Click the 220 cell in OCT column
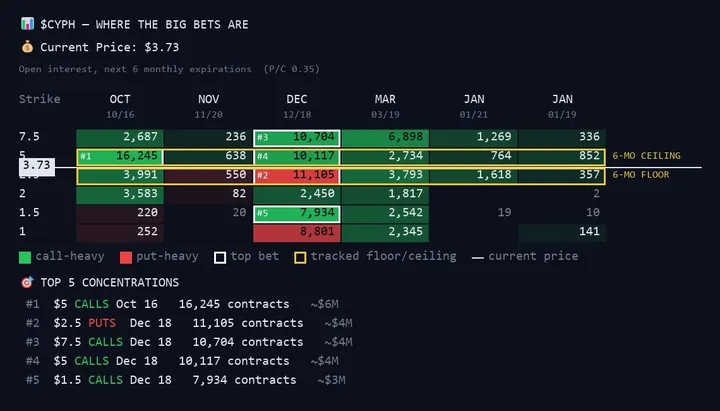The height and width of the screenshot is (411, 720). pos(120,214)
